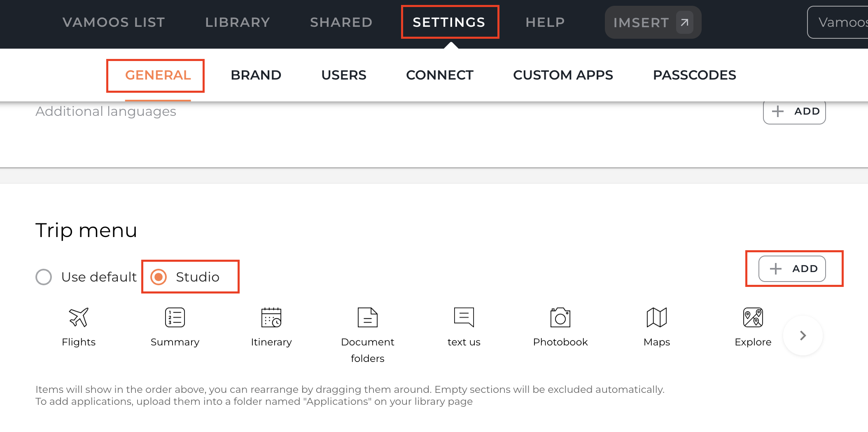Select the Document folders icon

point(368,317)
